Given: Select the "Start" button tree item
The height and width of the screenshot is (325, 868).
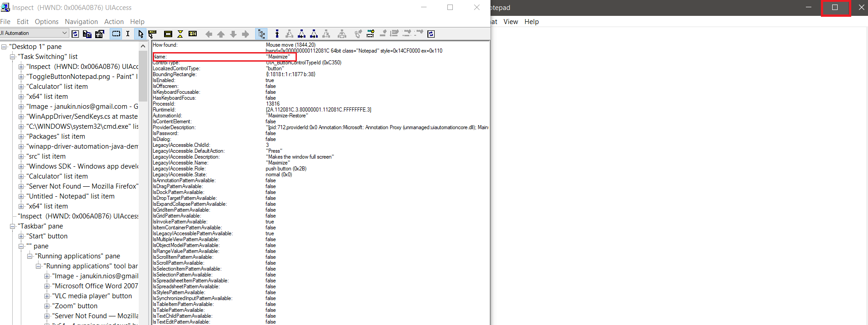Looking at the screenshot, I should (x=47, y=236).
